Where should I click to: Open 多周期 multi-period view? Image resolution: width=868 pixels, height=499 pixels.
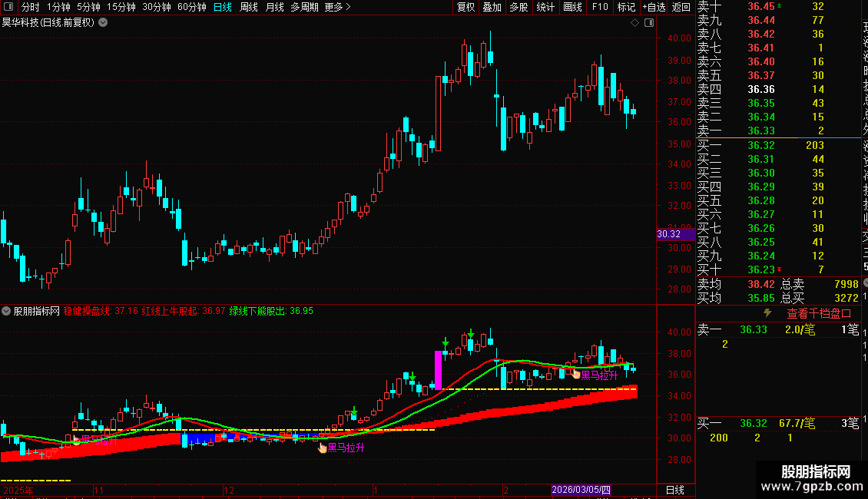pyautogui.click(x=304, y=7)
